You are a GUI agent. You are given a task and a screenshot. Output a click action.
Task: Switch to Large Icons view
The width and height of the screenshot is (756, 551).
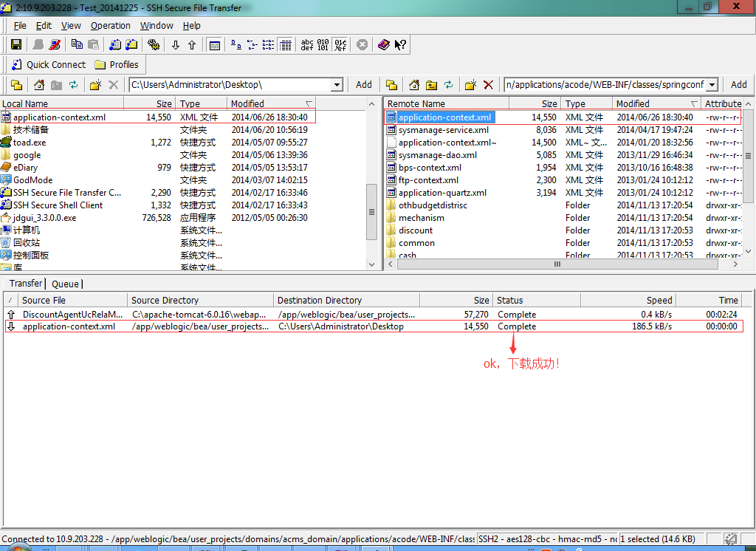pyautogui.click(x=236, y=45)
